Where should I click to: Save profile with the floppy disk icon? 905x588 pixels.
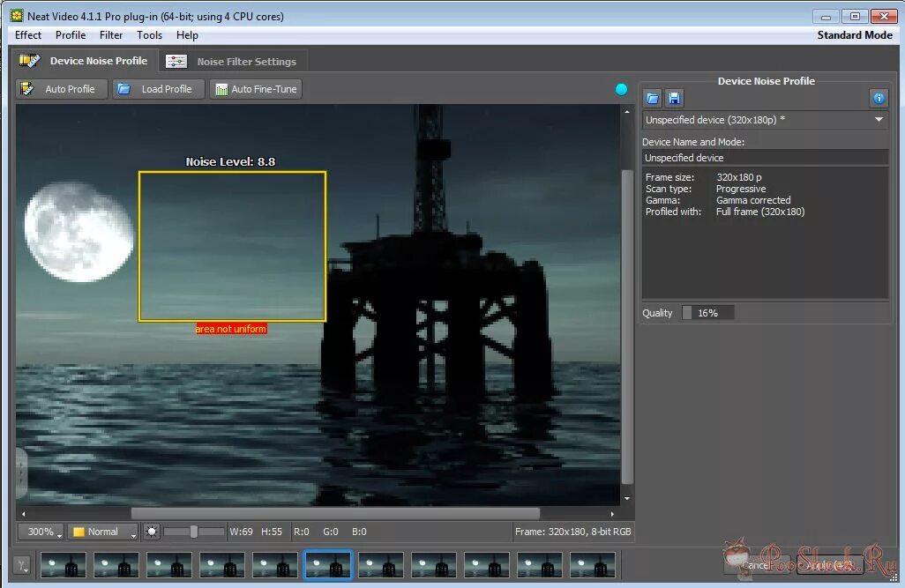[674, 98]
